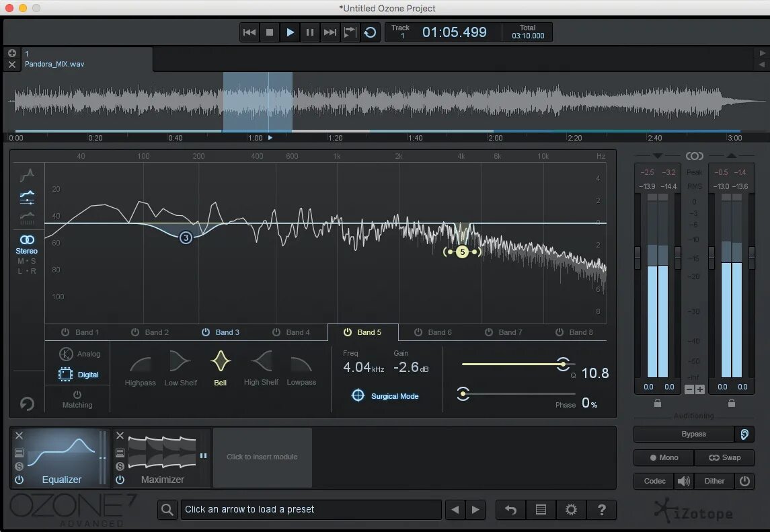
Task: Click EQ node 5 on the graph
Action: [462, 252]
